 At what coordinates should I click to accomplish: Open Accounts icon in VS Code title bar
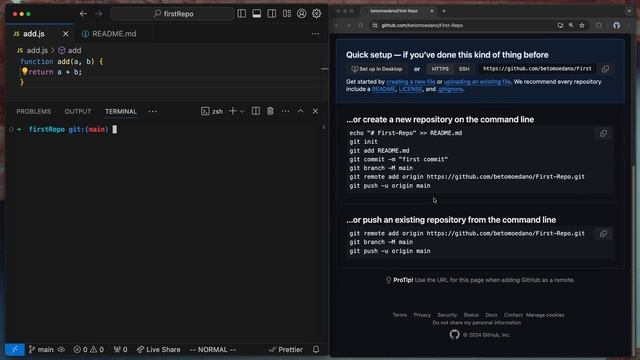(302, 13)
